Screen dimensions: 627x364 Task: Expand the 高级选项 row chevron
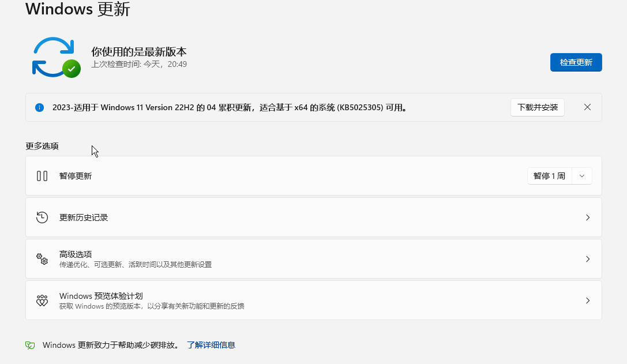[588, 258]
